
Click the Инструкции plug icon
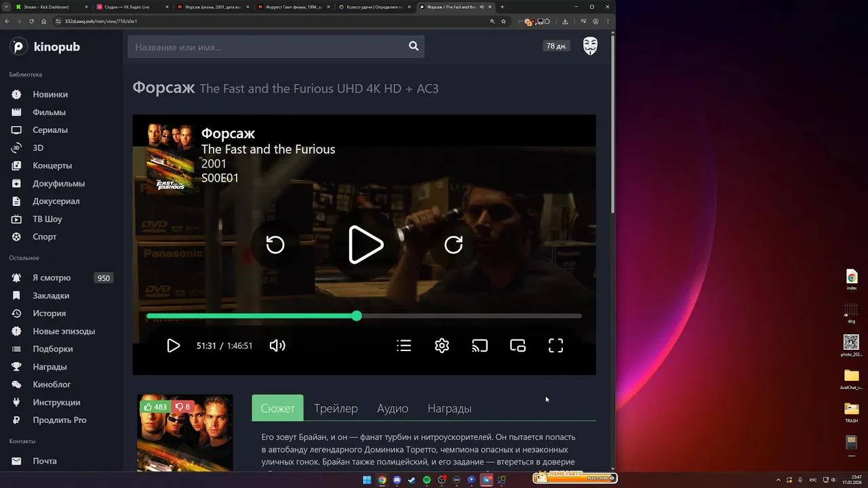[x=17, y=402]
